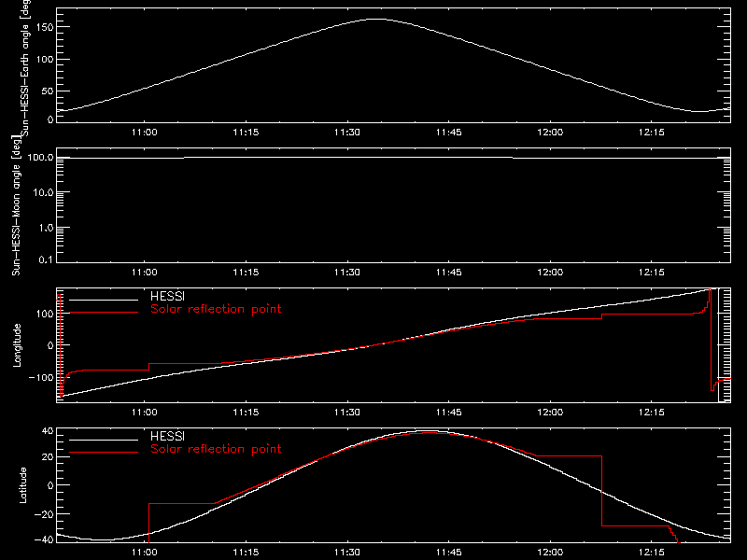The width and height of the screenshot is (747, 560).
Task: Select the 100.0 tick on the Moon angle axis
Action: 41,158
